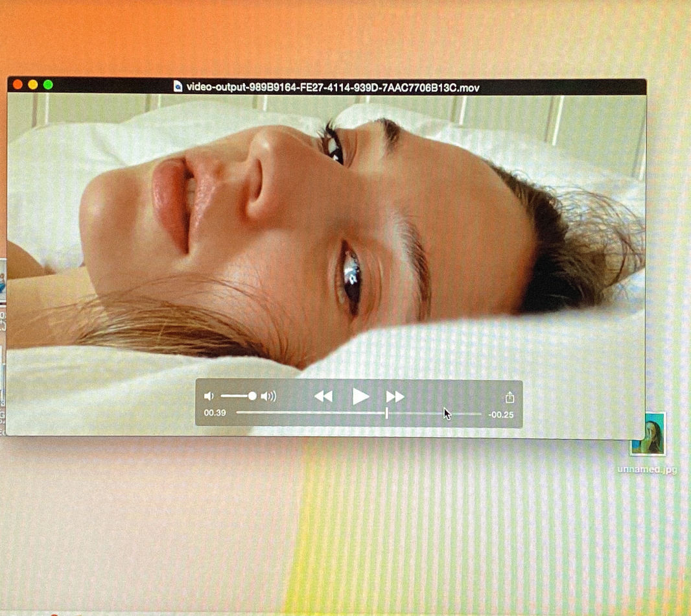This screenshot has height=616, width=691.
Task: Set volume to maximum with loud speaker icon
Action: point(268,396)
